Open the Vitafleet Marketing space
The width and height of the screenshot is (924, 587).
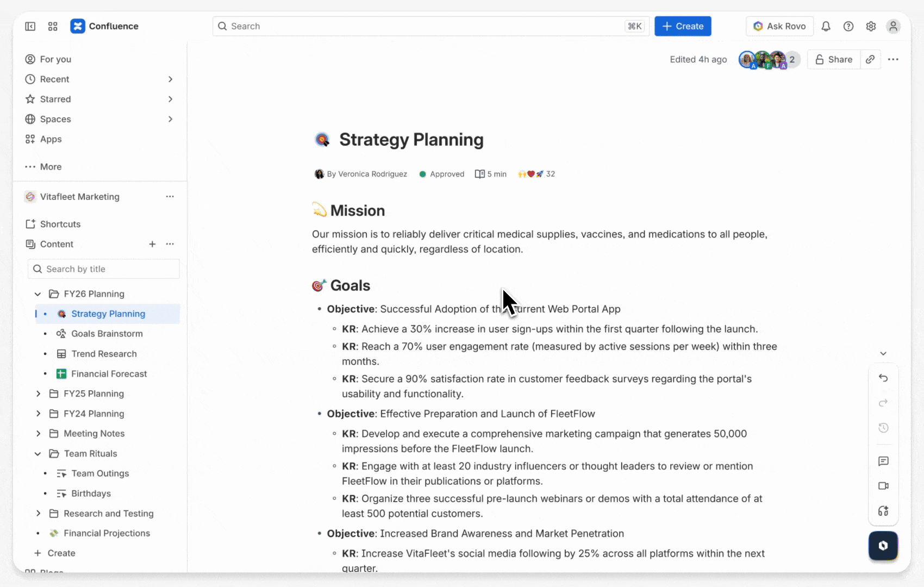click(79, 197)
